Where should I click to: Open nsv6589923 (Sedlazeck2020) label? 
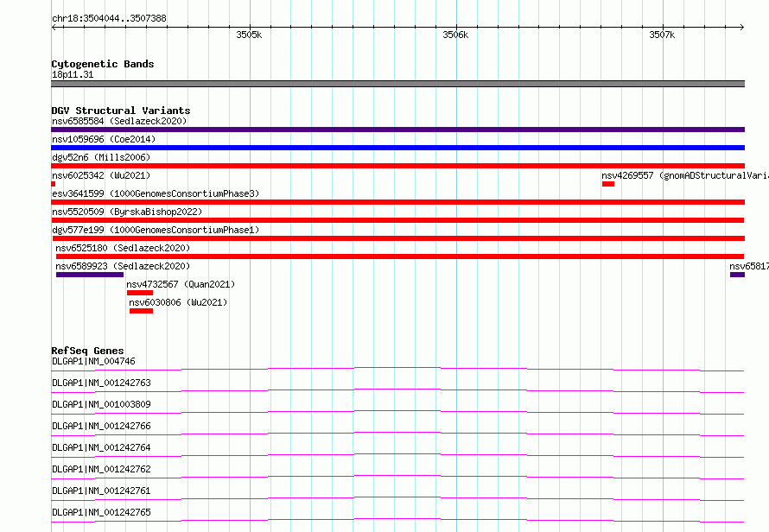(123, 266)
